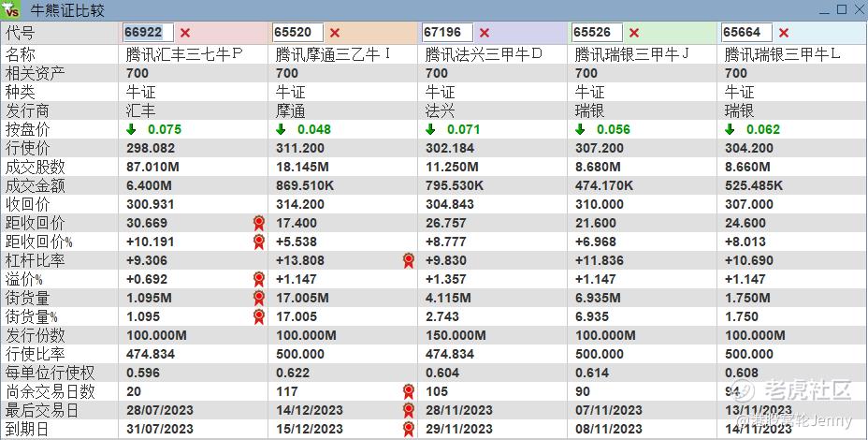
Task: Click the 尚余交易日数 row label
Action: tap(50, 392)
